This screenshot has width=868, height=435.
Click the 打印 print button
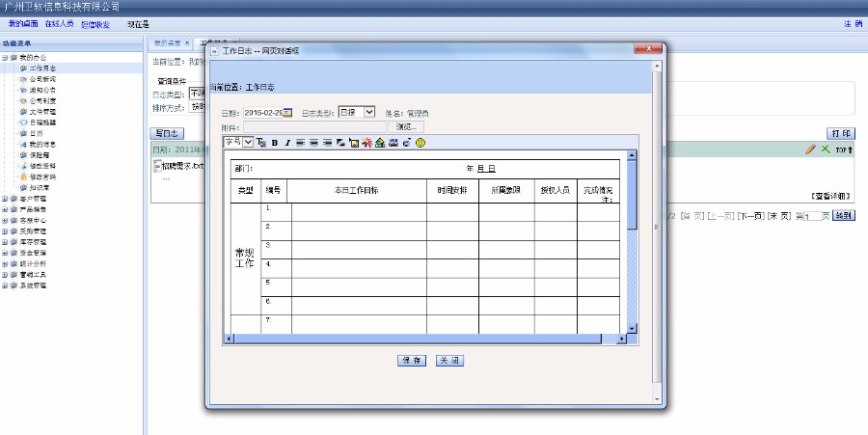click(841, 133)
